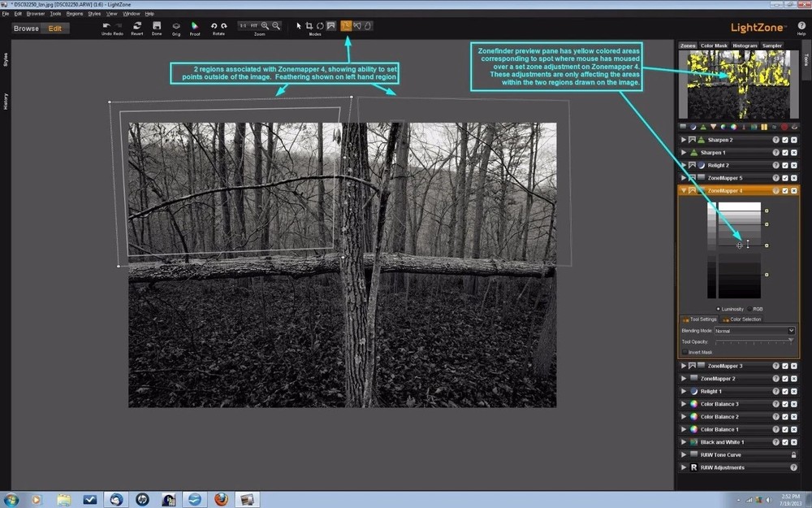Select the Rotate tool icon
The height and width of the screenshot is (508, 812).
tap(214, 25)
